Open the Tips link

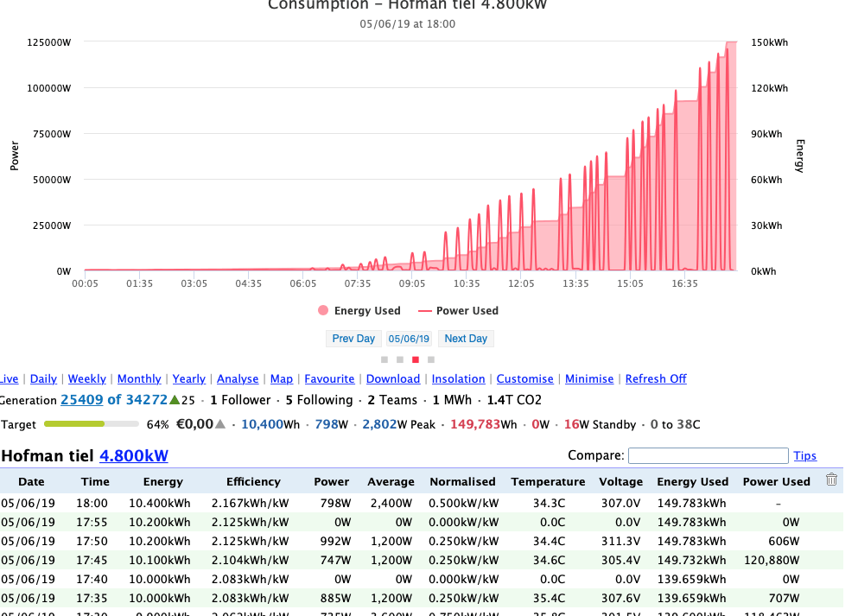(x=805, y=455)
